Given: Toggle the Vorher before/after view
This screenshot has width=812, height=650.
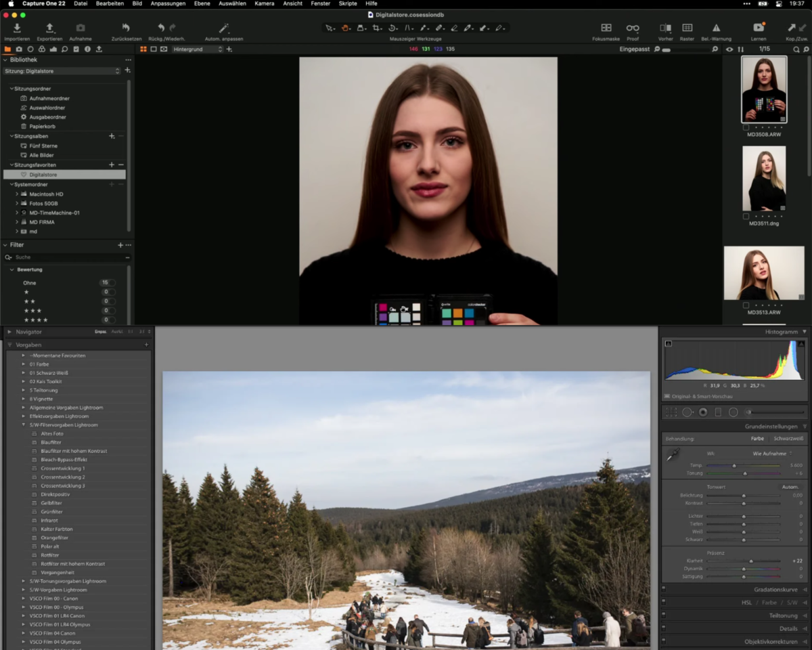Looking at the screenshot, I should point(665,28).
